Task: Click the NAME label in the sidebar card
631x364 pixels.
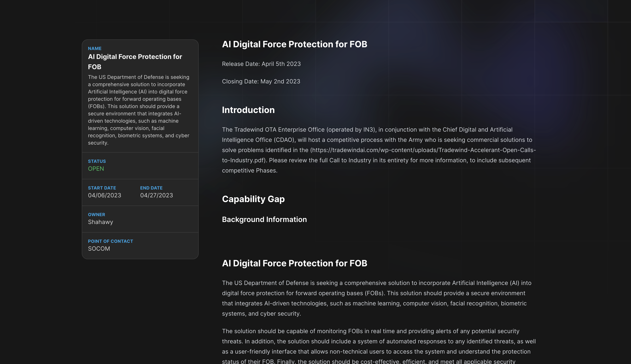Action: pyautogui.click(x=95, y=49)
